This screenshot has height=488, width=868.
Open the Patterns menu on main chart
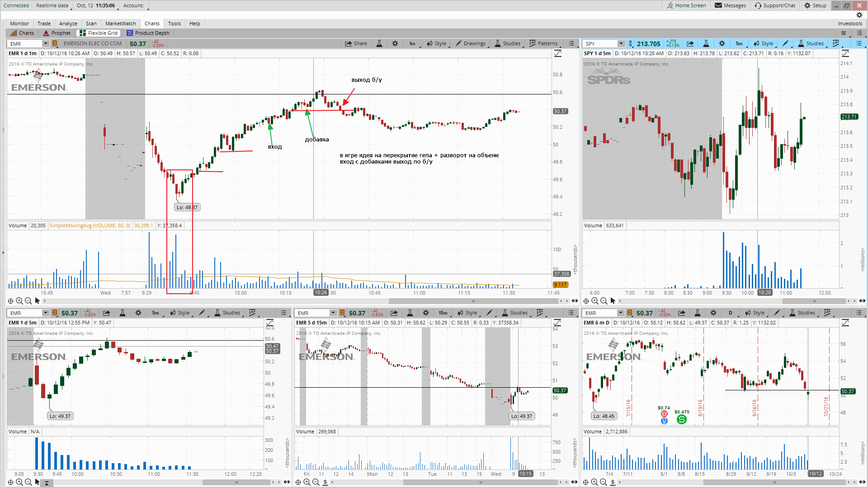(x=543, y=43)
